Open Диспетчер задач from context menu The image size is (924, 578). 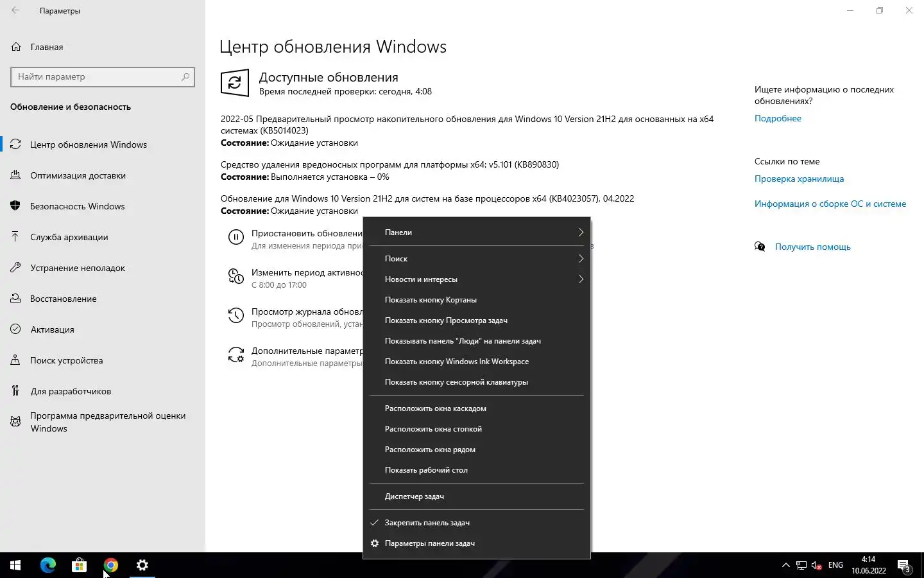pyautogui.click(x=477, y=496)
